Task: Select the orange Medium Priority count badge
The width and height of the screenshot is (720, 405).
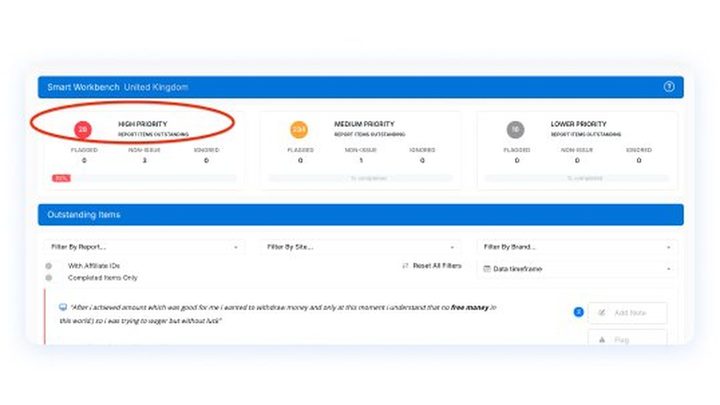Action: click(x=299, y=129)
